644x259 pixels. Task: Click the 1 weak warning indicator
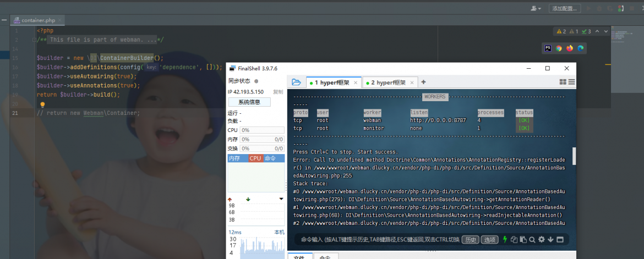point(574,31)
